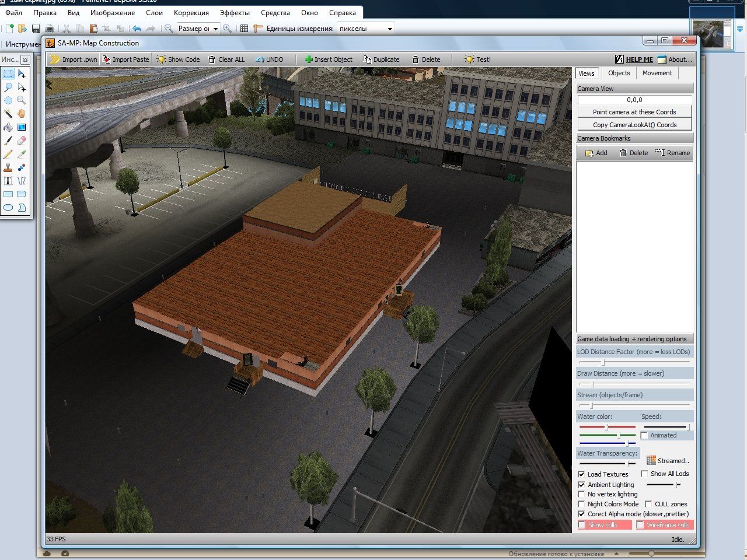
Task: Select Move Selected Pixels tool in Paint.NET
Action: pos(22,73)
